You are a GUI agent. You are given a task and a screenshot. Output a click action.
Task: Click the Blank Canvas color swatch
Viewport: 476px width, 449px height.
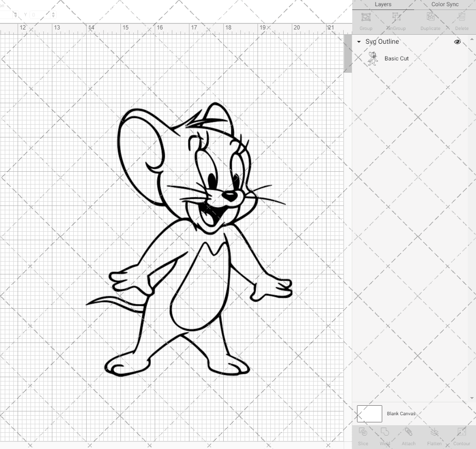point(369,414)
